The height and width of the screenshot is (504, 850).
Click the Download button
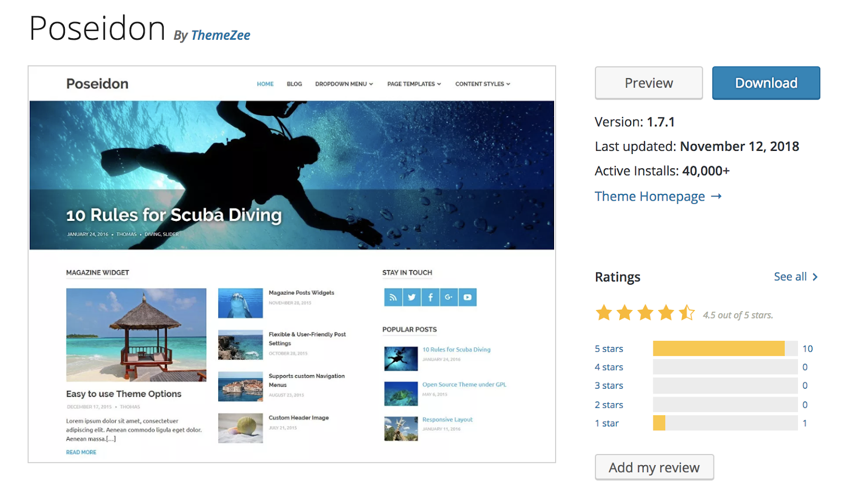[x=766, y=83]
